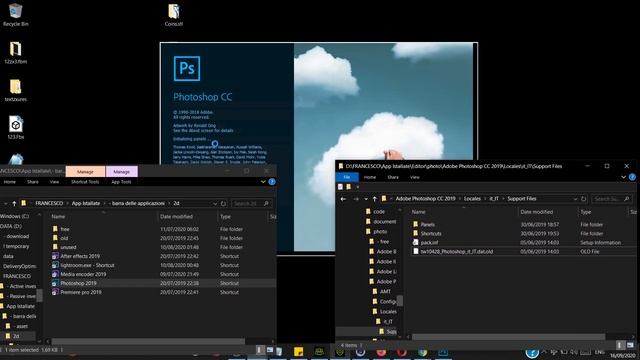
Task: Click pack.inf file icon
Action: tap(416, 242)
